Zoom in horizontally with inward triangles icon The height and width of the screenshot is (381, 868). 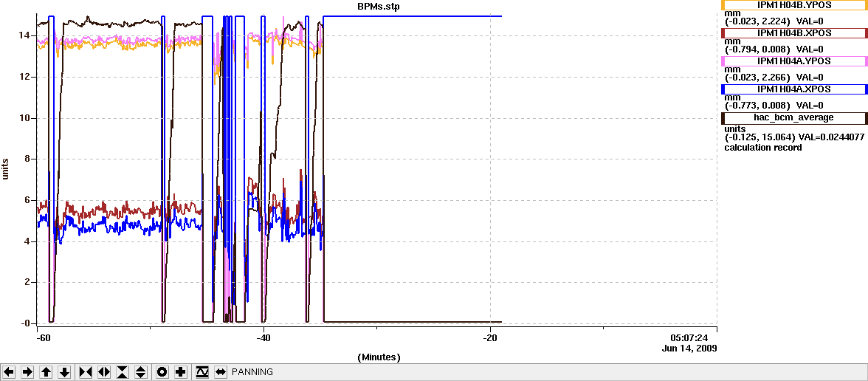click(86, 372)
